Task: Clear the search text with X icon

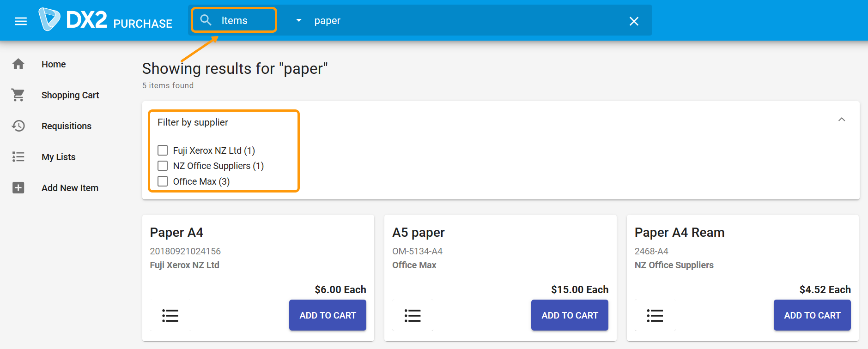Action: [x=634, y=21]
